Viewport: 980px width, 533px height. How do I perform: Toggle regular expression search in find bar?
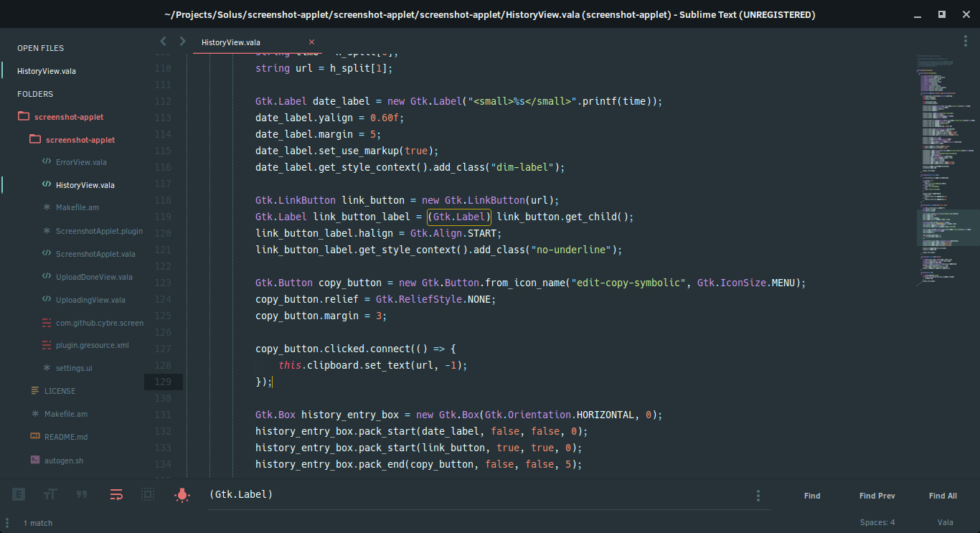(19, 494)
